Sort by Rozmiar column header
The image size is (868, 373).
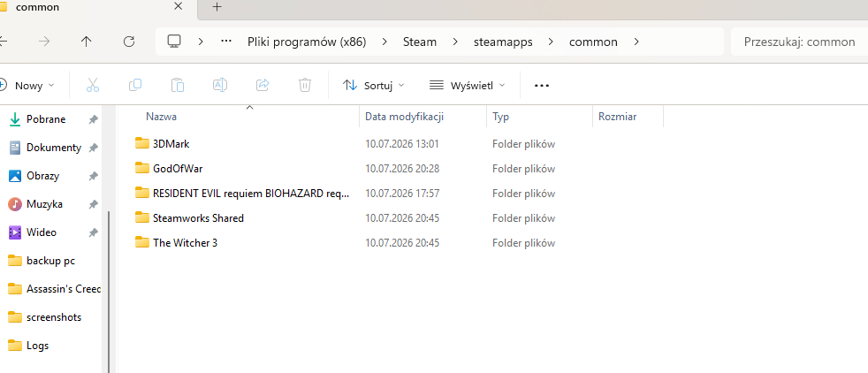coord(617,117)
